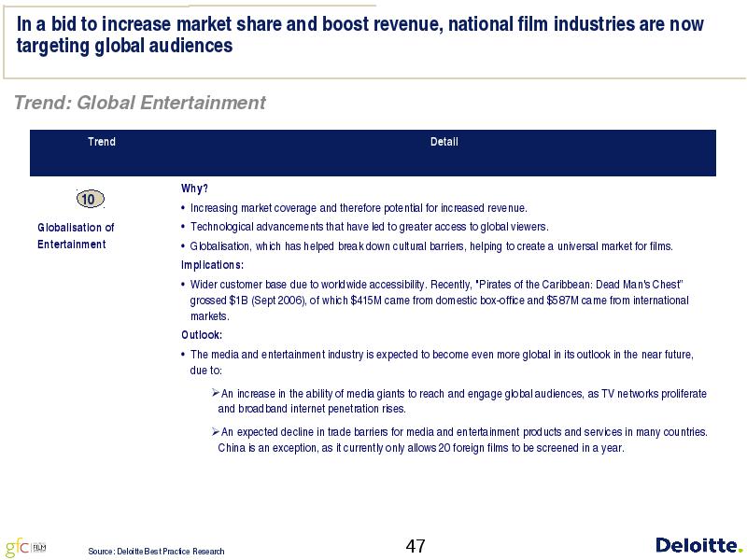
Task: Click the page number 47
Action: [x=416, y=546]
